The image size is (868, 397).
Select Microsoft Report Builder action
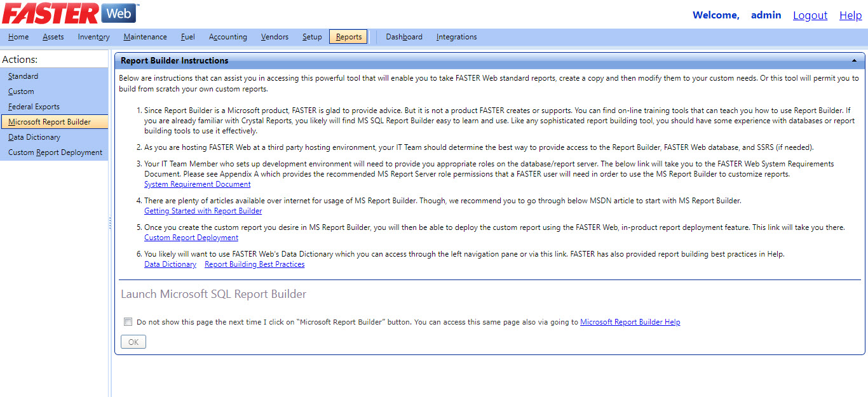(54, 122)
